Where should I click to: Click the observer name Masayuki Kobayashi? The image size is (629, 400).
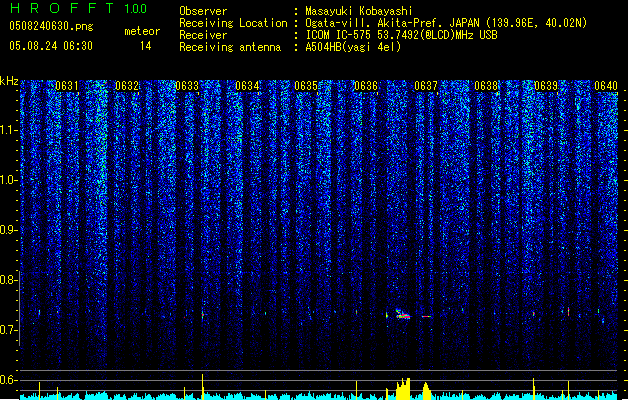(359, 11)
